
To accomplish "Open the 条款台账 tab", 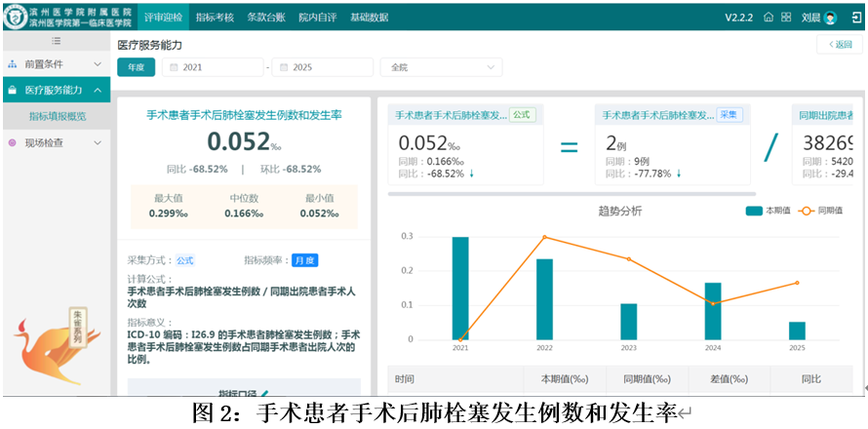I will tap(265, 17).
